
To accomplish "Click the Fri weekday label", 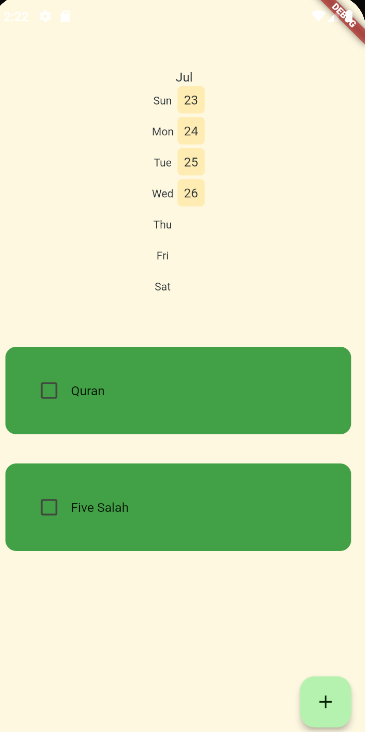I will point(162,255).
